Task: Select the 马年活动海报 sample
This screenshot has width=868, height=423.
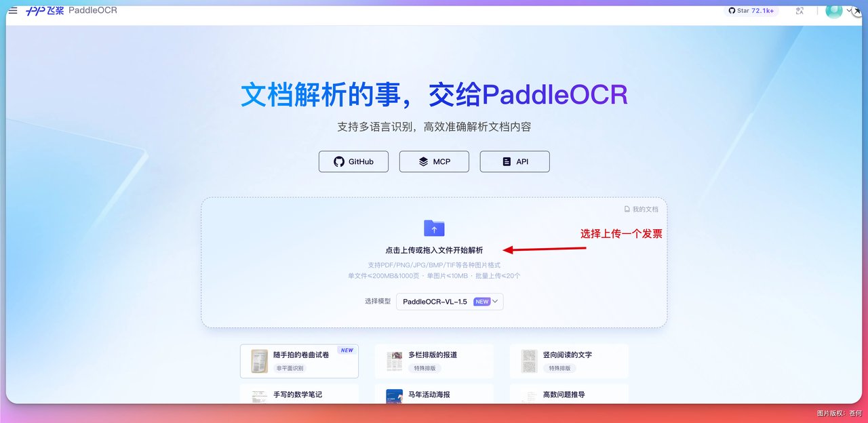Action: [x=434, y=394]
